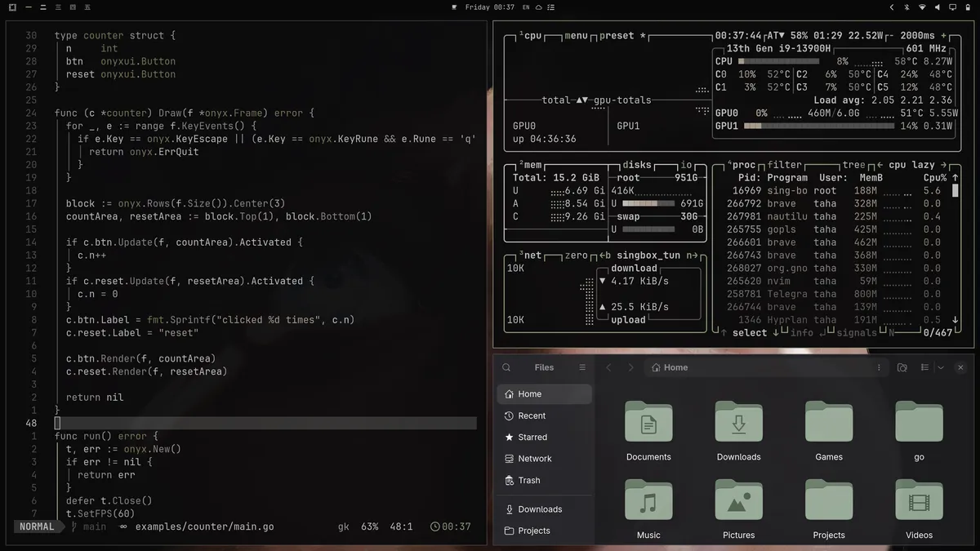This screenshot has width=980, height=551.
Task: Select Recent in the Files sidebar
Action: tap(544, 415)
